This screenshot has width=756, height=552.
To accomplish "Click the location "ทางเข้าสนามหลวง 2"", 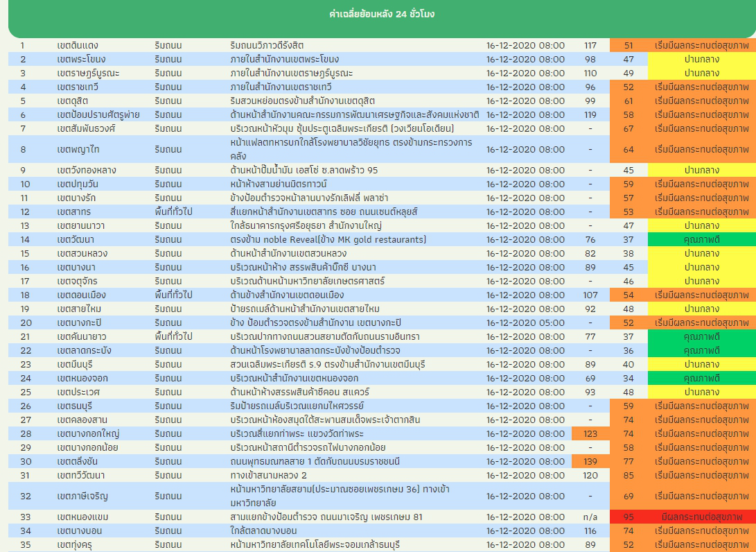I will [x=268, y=476].
